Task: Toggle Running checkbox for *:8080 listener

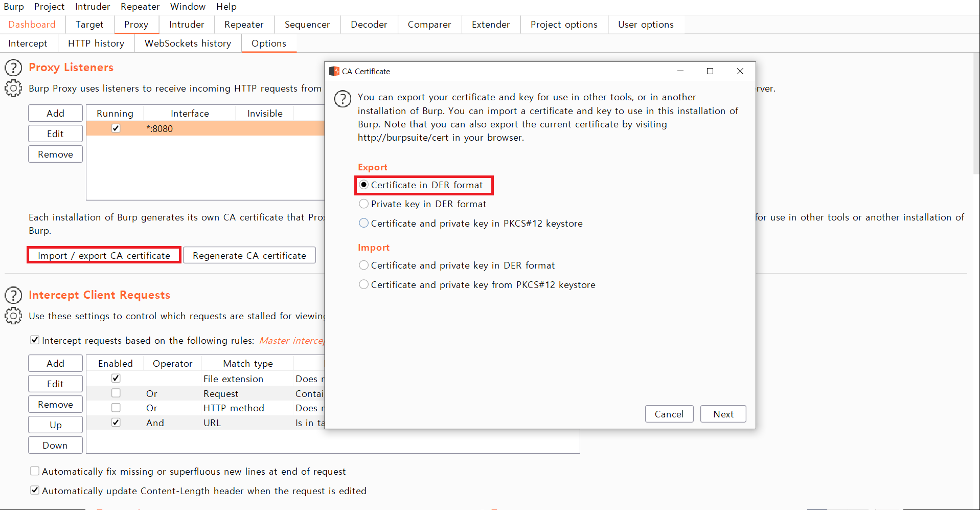Action: [x=116, y=128]
